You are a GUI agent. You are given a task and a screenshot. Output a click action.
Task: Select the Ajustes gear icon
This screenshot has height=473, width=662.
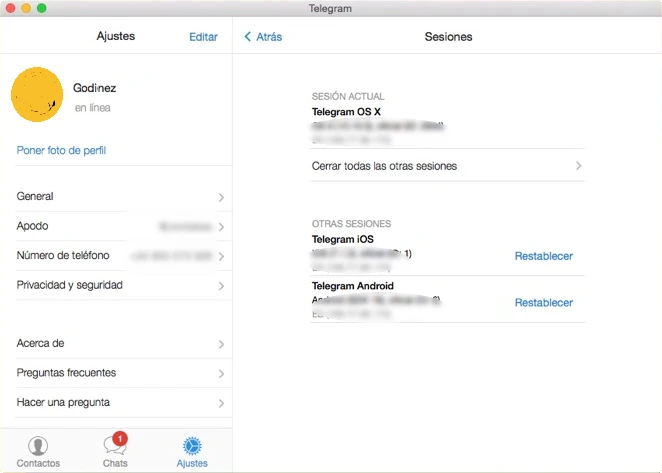point(192,446)
